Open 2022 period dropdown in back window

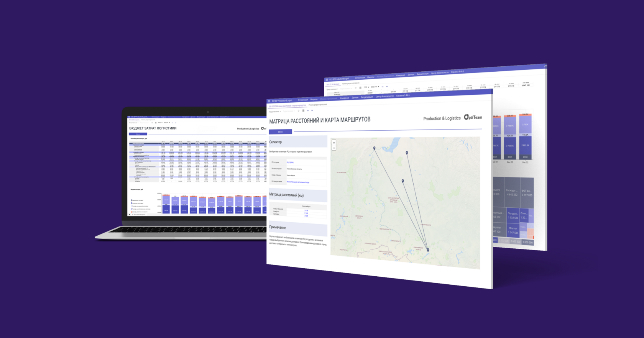[375, 87]
